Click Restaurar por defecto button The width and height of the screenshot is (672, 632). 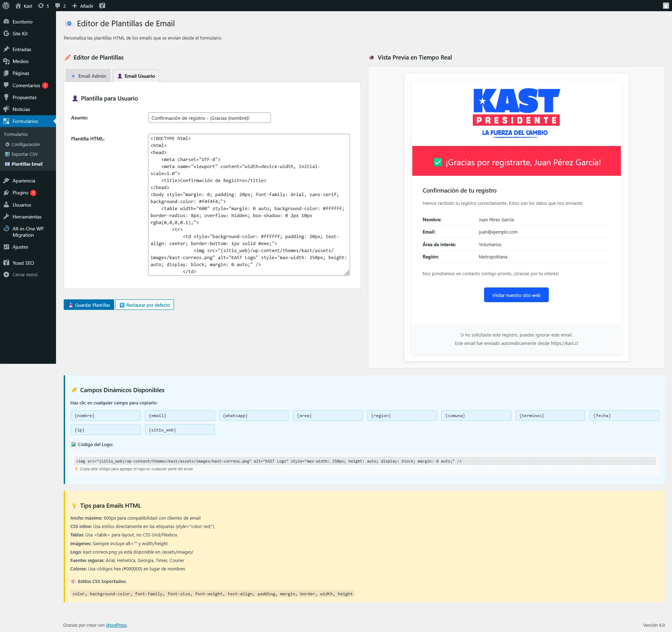click(145, 305)
